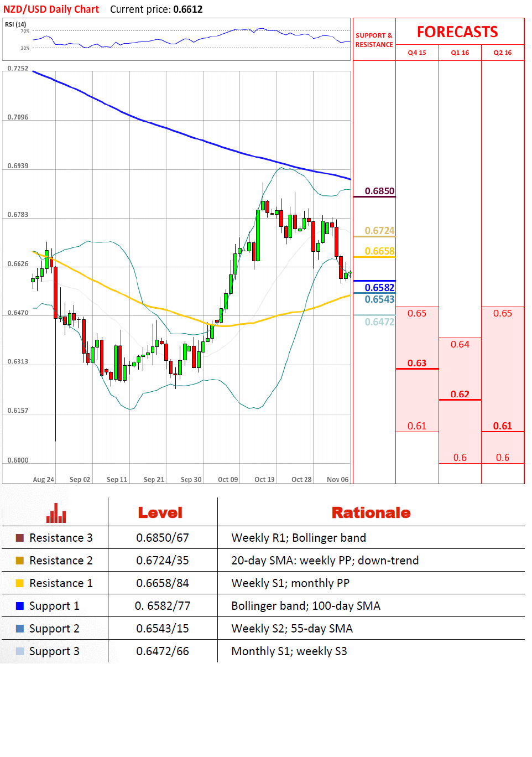Click the 0.65 value in Q4 15 column

(x=417, y=313)
